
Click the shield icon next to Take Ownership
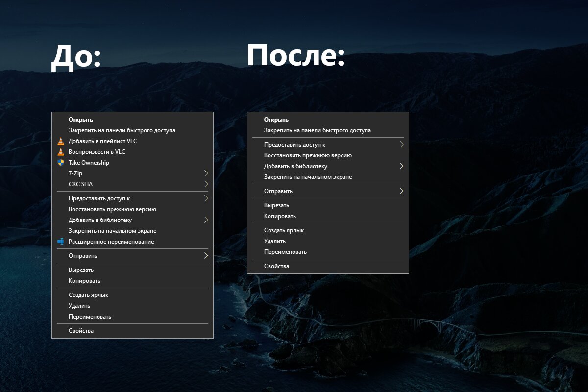click(x=61, y=163)
